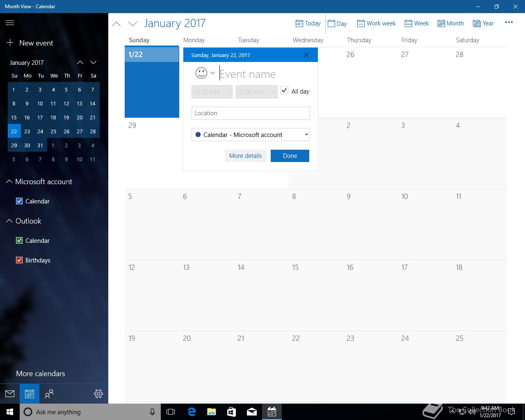
Task: Open the event emoji picker smiley
Action: 201,73
